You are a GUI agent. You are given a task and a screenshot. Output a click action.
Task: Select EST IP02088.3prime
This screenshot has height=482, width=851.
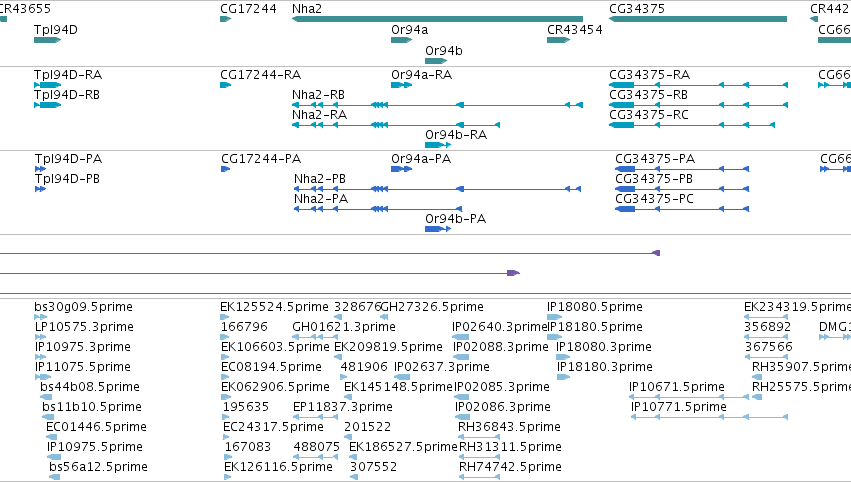coord(500,347)
